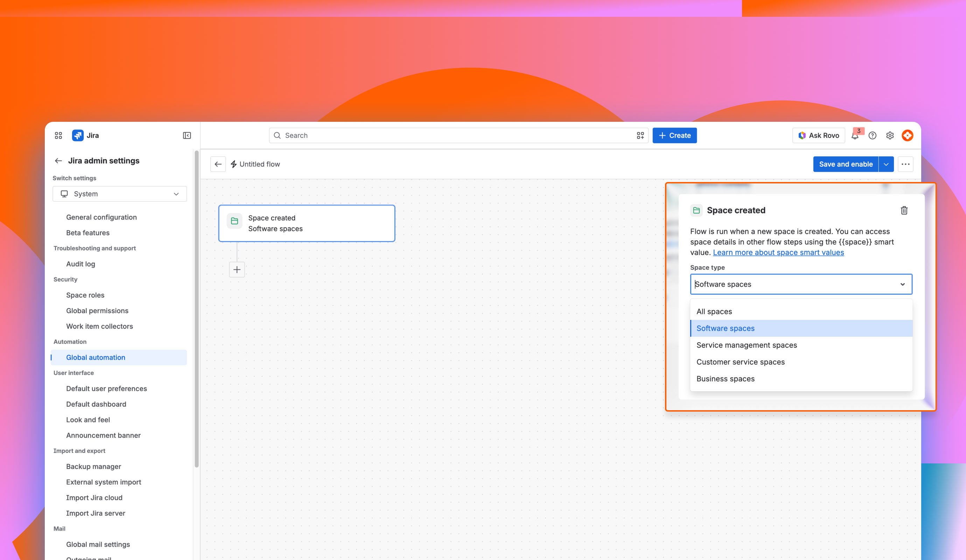Click the Create button
966x560 pixels.
point(675,135)
